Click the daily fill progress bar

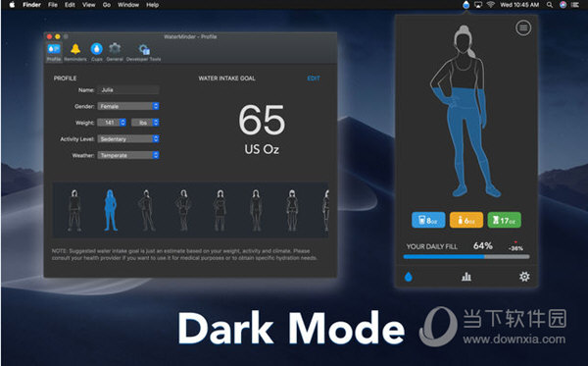pyautogui.click(x=466, y=257)
